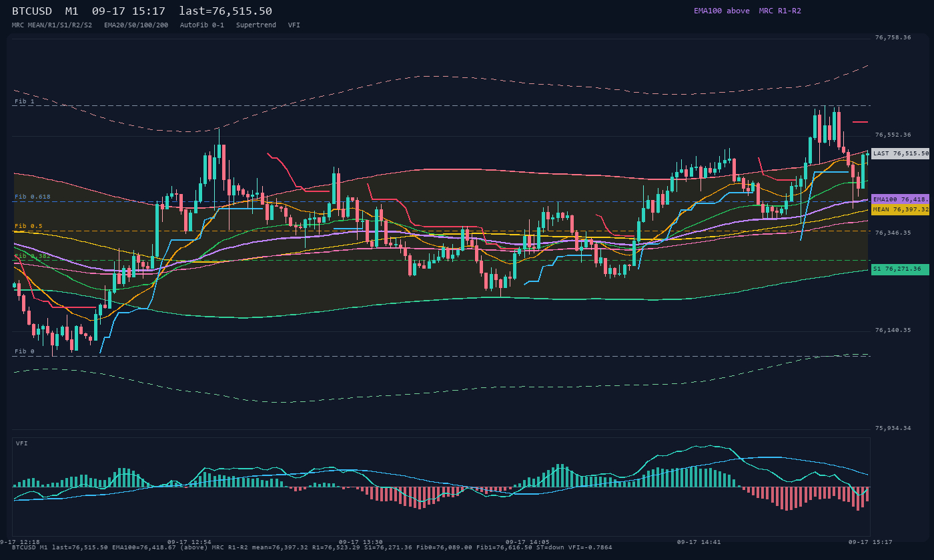Click the VFI panel title label
The width and height of the screenshot is (934, 560).
[22, 443]
